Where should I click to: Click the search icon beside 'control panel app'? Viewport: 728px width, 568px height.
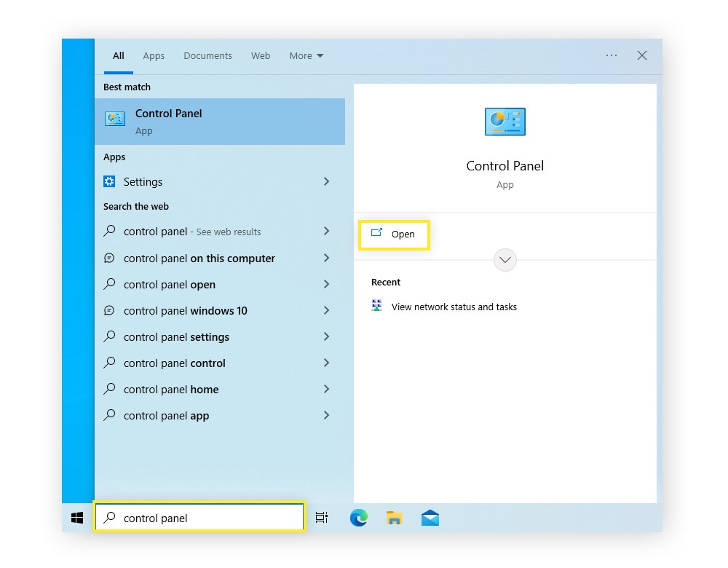tap(109, 415)
